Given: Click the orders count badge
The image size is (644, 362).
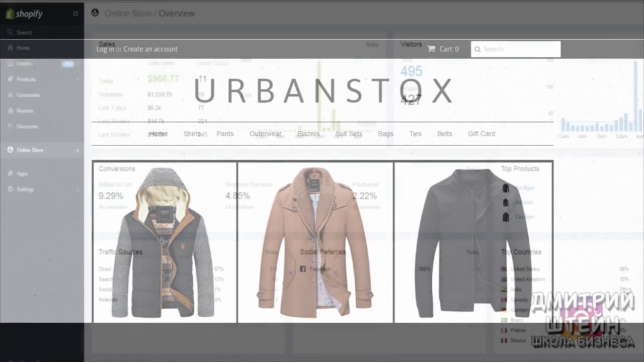Looking at the screenshot, I should tap(68, 64).
